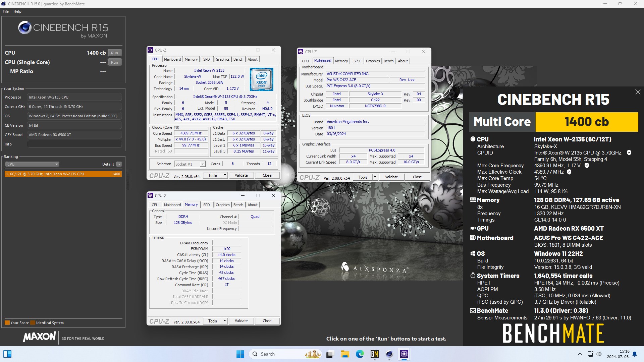
Task: Click Tools button in CPU tab CPU-Z window
Action: (213, 175)
